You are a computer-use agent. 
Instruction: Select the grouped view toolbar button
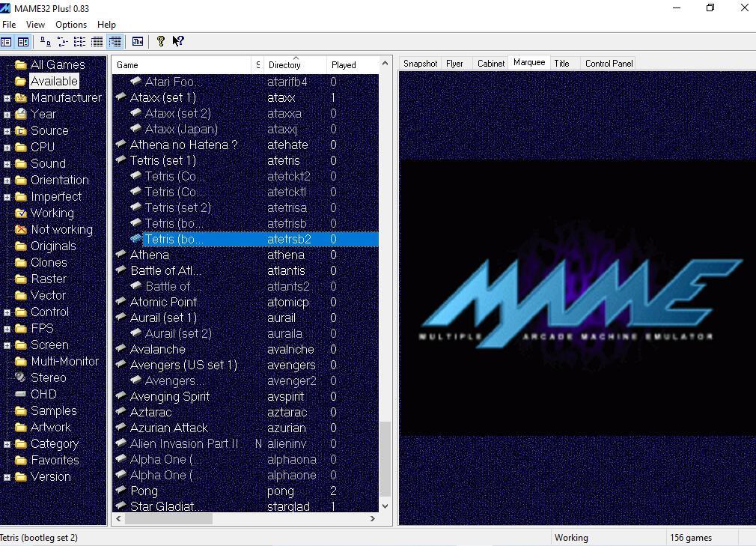[x=115, y=42]
